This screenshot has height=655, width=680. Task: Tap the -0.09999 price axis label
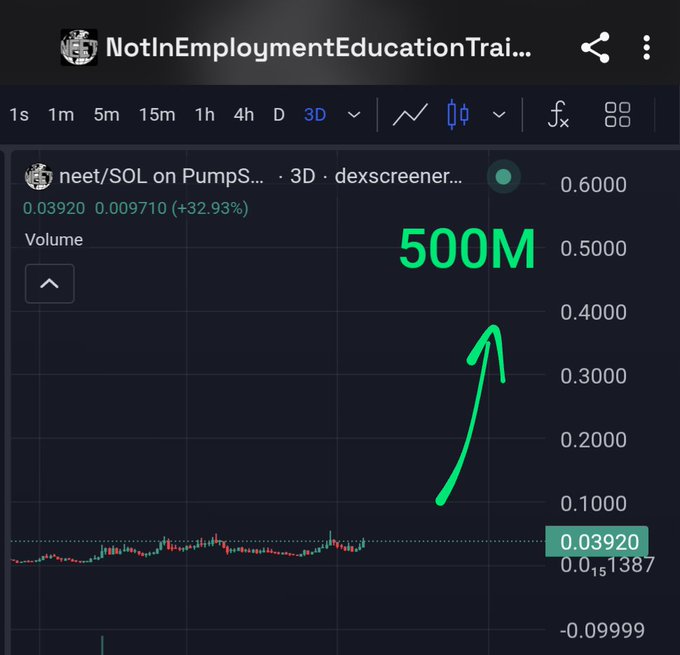coord(602,630)
